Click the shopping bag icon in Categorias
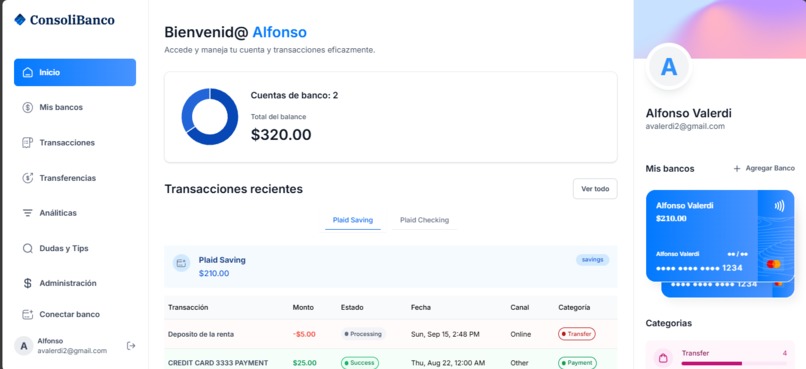Viewport: 806px width, 369px height. (663, 357)
